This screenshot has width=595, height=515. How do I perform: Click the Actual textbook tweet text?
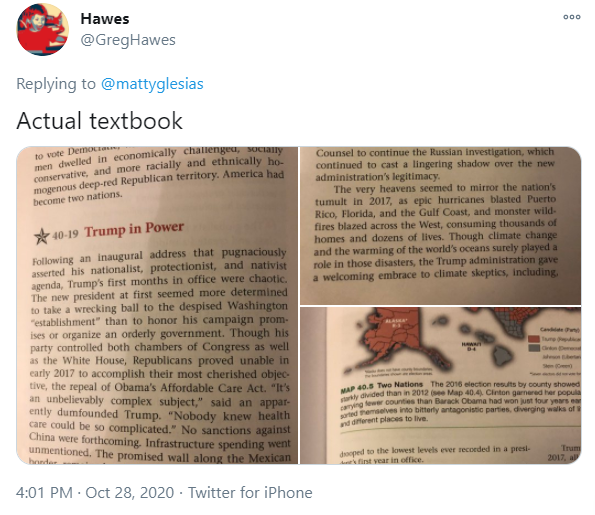pyautogui.click(x=99, y=121)
